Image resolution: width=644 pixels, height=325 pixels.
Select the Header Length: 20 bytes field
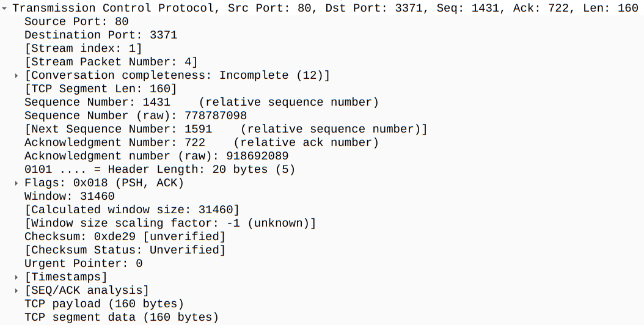159,169
